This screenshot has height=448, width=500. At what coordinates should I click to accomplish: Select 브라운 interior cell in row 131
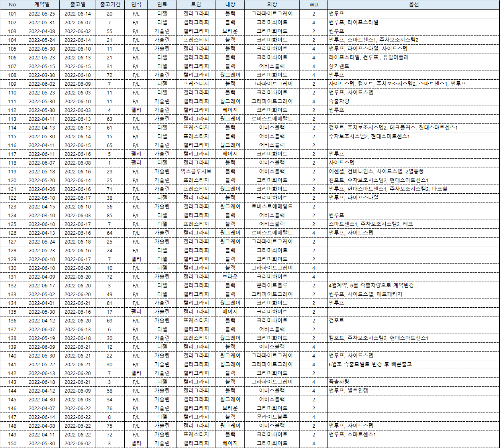(x=230, y=277)
